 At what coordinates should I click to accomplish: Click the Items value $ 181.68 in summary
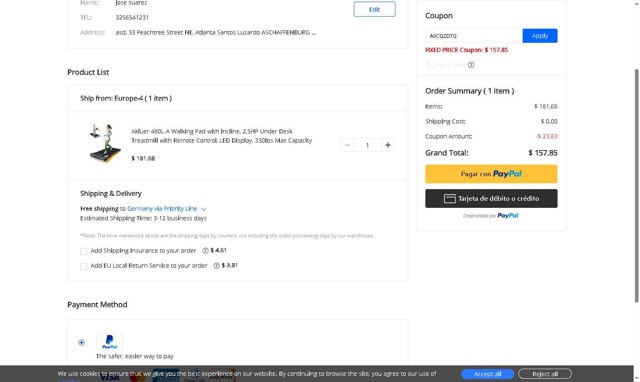click(x=546, y=106)
